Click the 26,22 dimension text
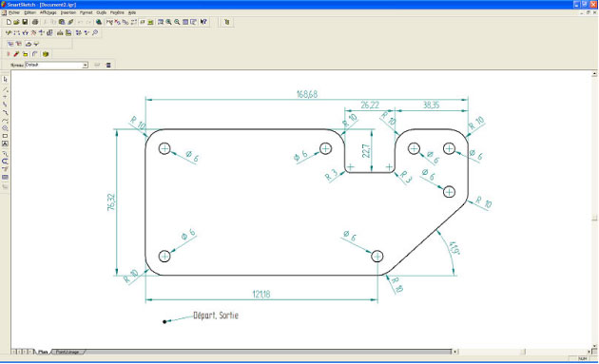 (x=370, y=105)
